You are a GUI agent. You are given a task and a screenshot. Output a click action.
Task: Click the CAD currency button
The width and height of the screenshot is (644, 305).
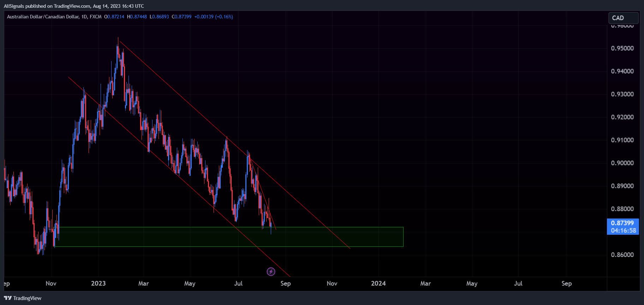tap(624, 18)
